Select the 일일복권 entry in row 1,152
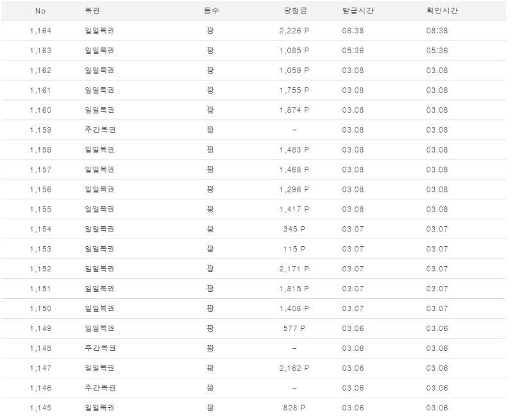Viewport: 513px width, 420px height. 99,269
